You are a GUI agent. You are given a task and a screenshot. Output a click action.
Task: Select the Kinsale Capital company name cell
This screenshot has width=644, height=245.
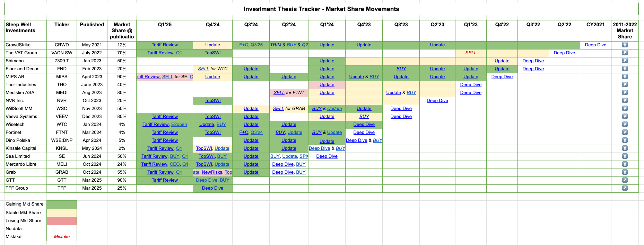coord(25,148)
